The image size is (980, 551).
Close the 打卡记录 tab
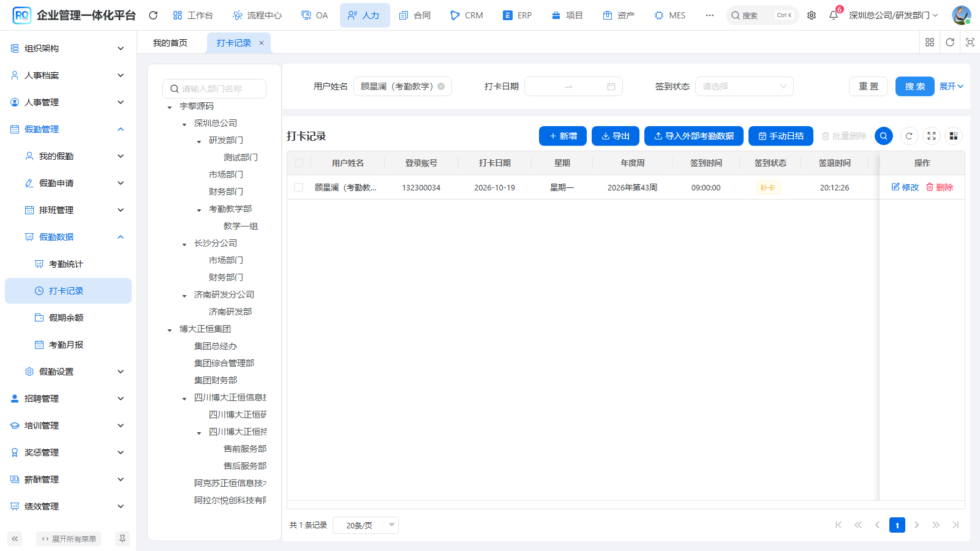(262, 43)
